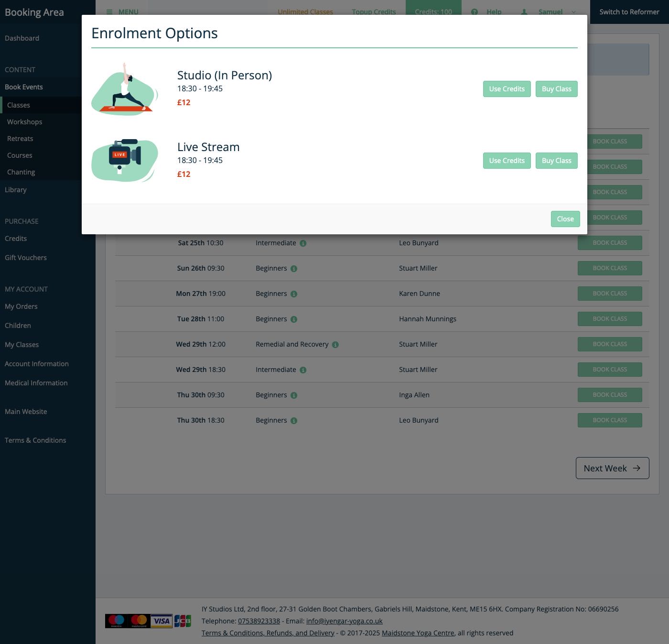Open Book Events in sidebar

coord(24,87)
